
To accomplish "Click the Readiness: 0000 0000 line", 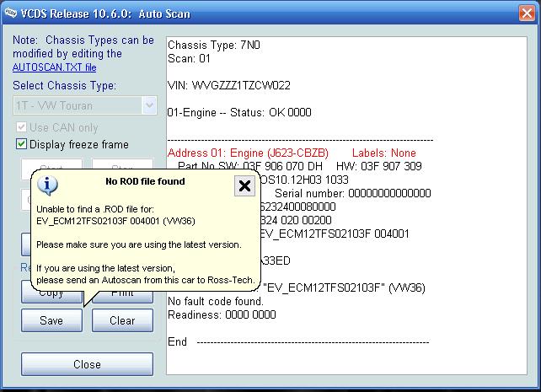I will [222, 314].
